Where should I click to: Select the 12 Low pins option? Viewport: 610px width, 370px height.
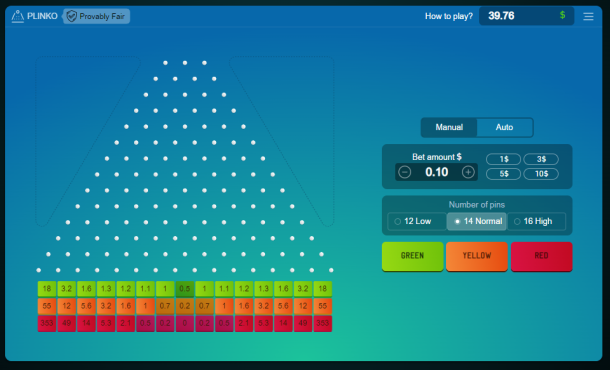[417, 221]
